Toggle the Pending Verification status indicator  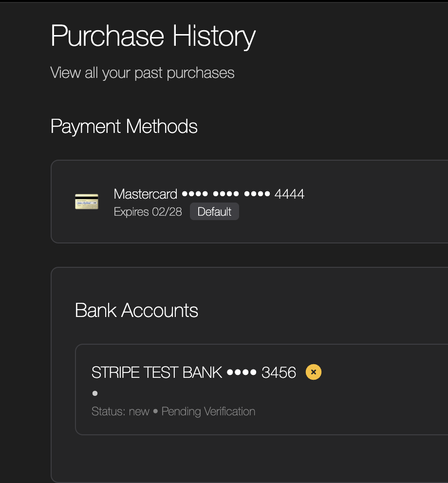pos(208,411)
